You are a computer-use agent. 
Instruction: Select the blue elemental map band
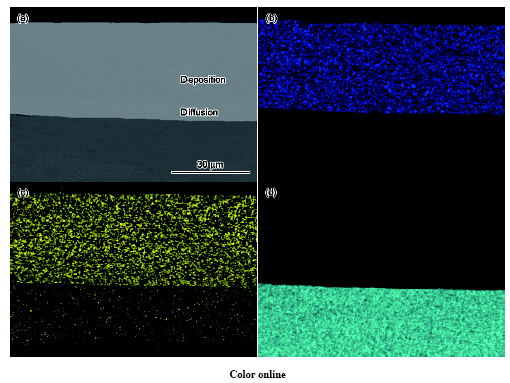pyautogui.click(x=381, y=67)
